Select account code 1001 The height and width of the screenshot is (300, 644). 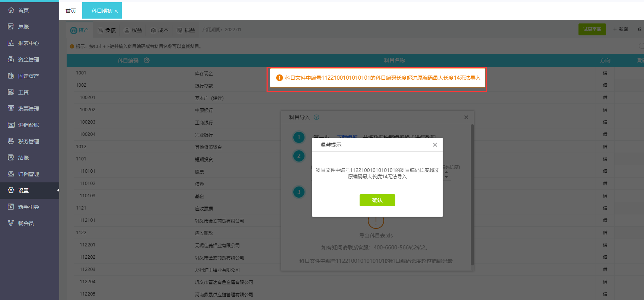(x=81, y=73)
